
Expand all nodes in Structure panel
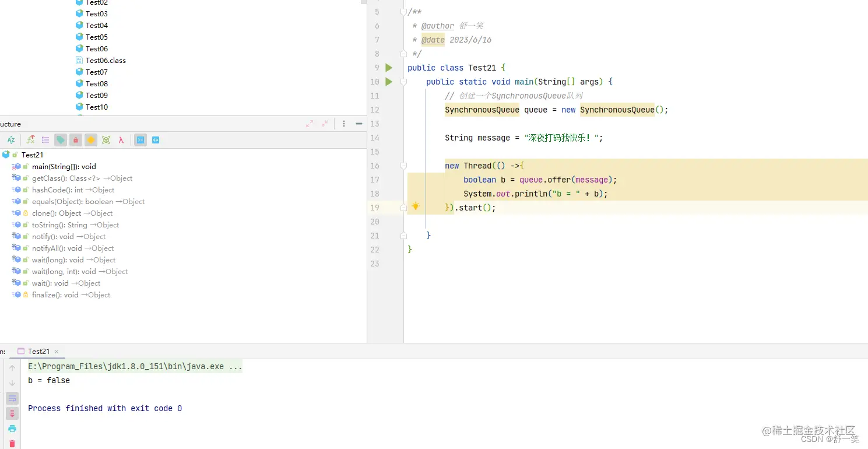coord(310,124)
